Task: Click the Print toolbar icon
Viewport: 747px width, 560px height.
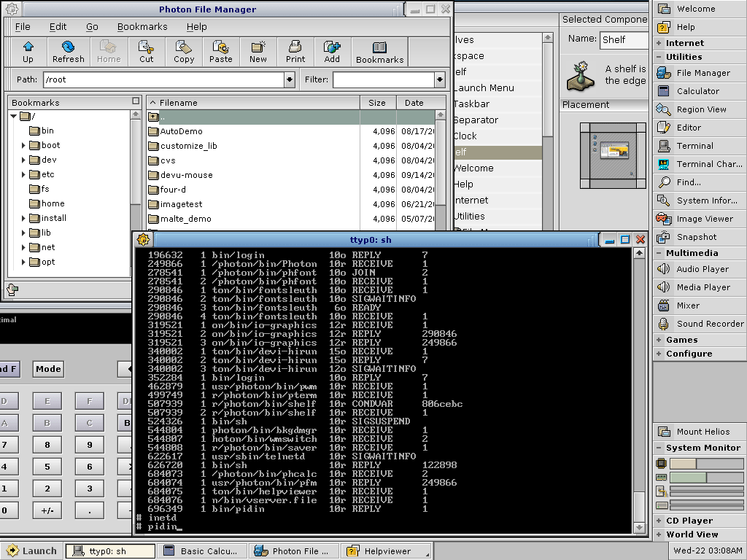Action: tap(295, 52)
